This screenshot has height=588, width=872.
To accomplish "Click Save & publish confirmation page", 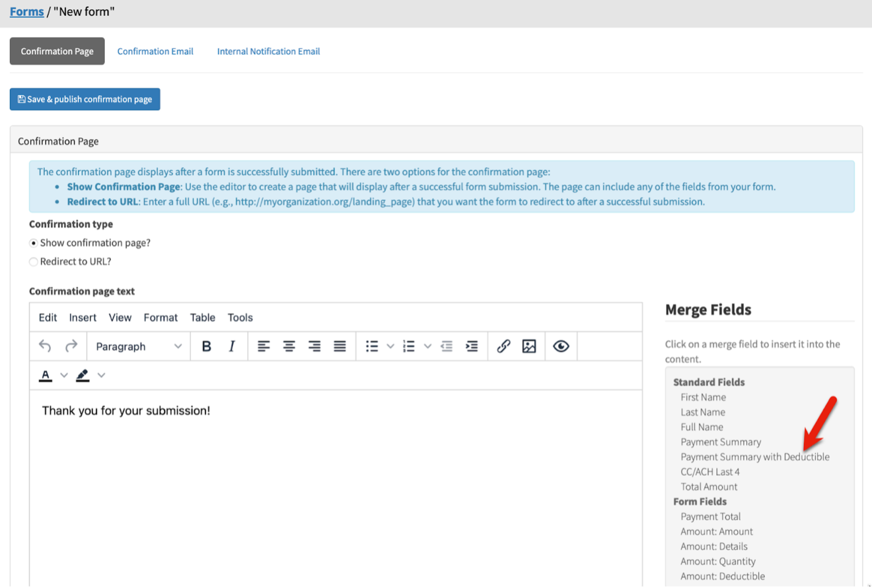I will click(85, 99).
